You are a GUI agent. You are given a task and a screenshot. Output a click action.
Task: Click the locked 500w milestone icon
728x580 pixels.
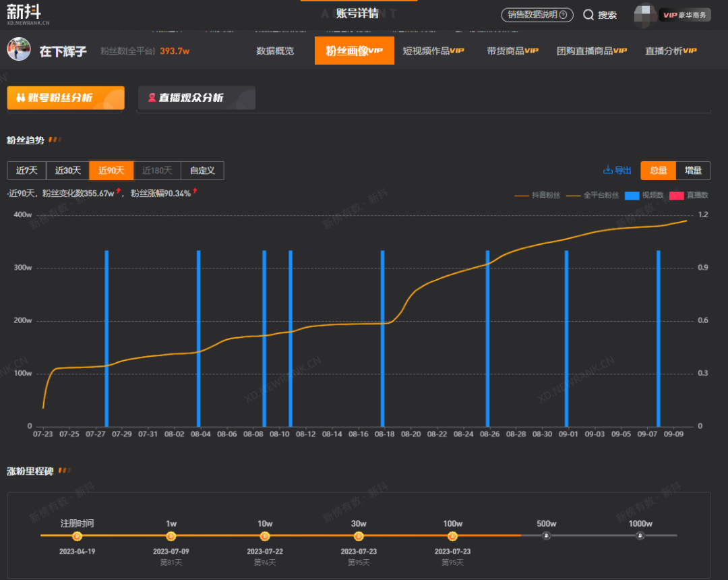(546, 536)
